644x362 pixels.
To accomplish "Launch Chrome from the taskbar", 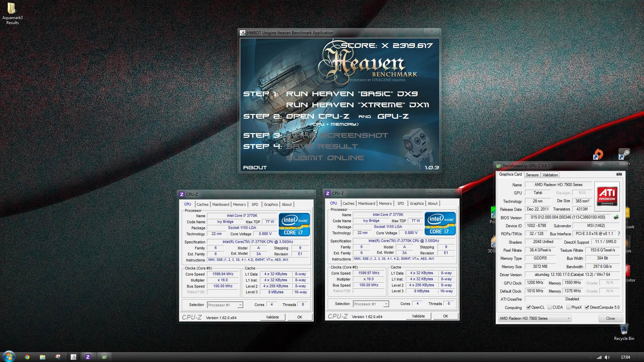I will coord(27,357).
